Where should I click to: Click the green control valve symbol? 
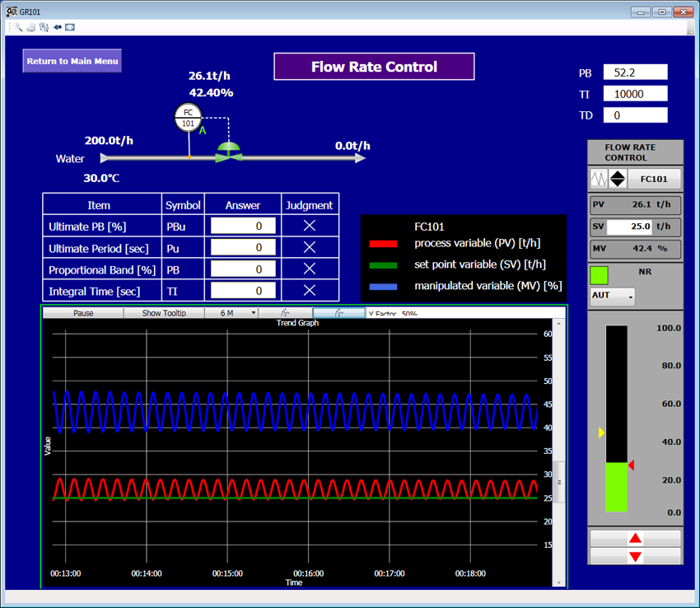[x=227, y=153]
